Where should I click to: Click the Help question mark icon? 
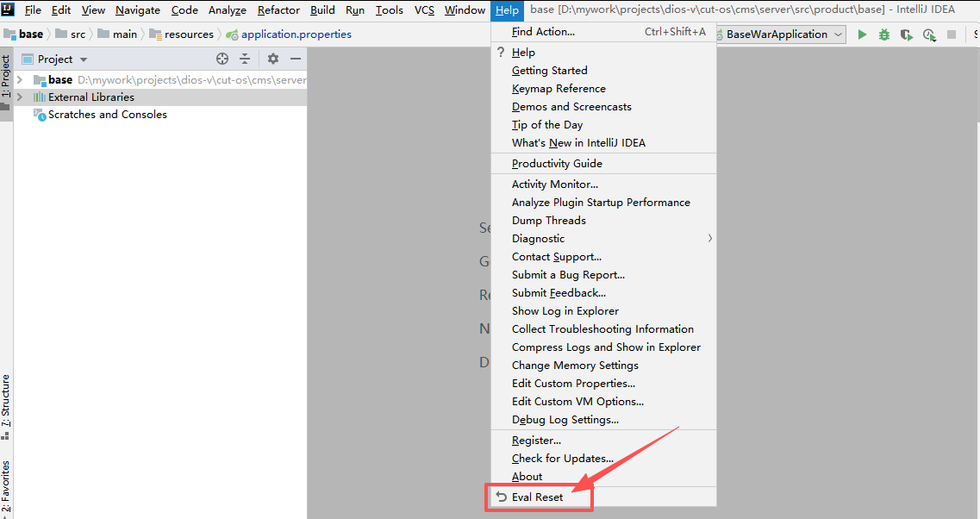click(501, 52)
